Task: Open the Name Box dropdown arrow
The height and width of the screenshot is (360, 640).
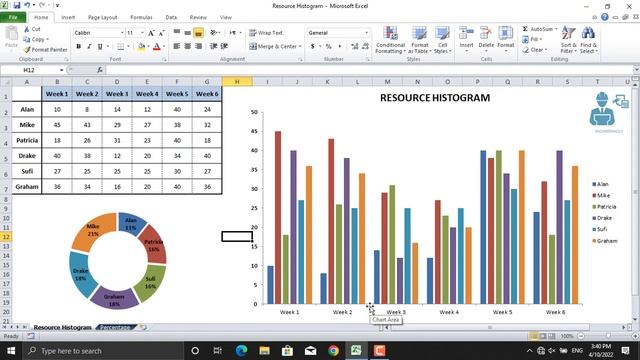Action: [62, 70]
